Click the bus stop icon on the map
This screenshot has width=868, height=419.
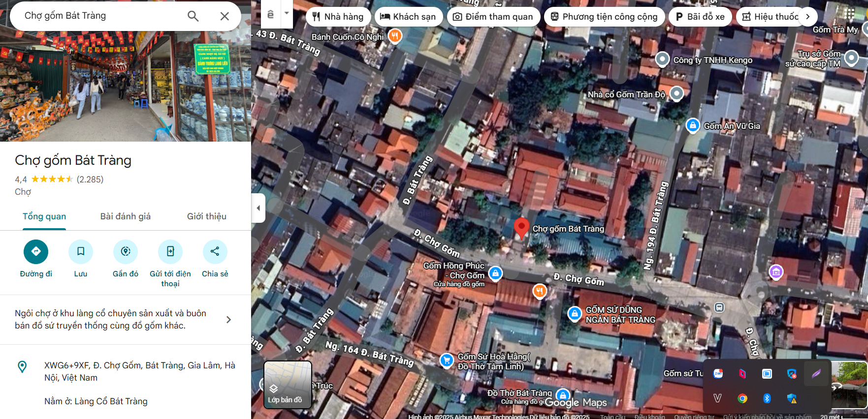719,307
